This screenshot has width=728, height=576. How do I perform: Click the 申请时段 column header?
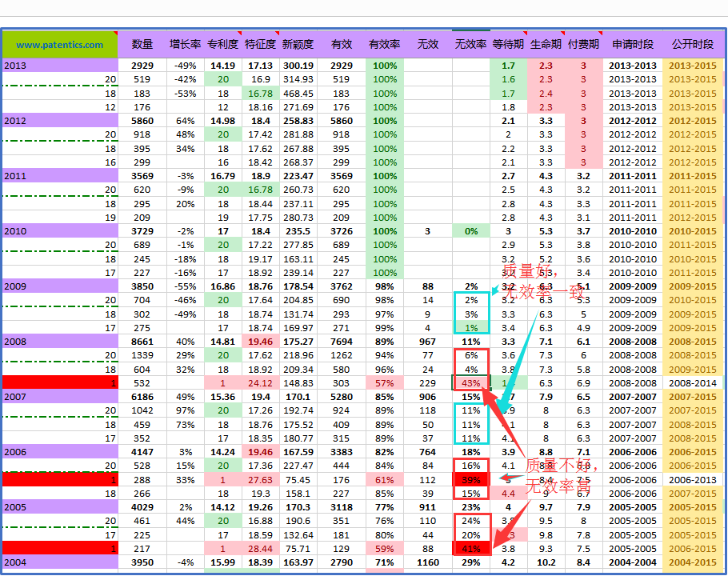pyautogui.click(x=633, y=45)
